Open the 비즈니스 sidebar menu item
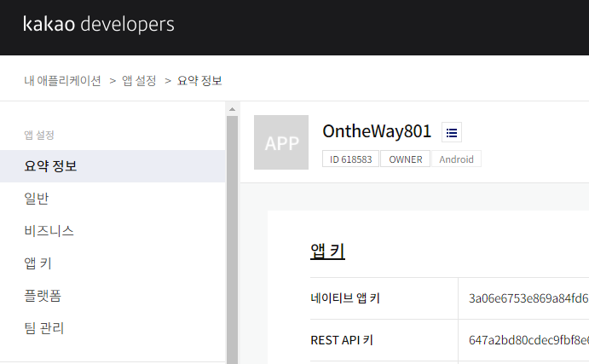 pyautogui.click(x=49, y=231)
